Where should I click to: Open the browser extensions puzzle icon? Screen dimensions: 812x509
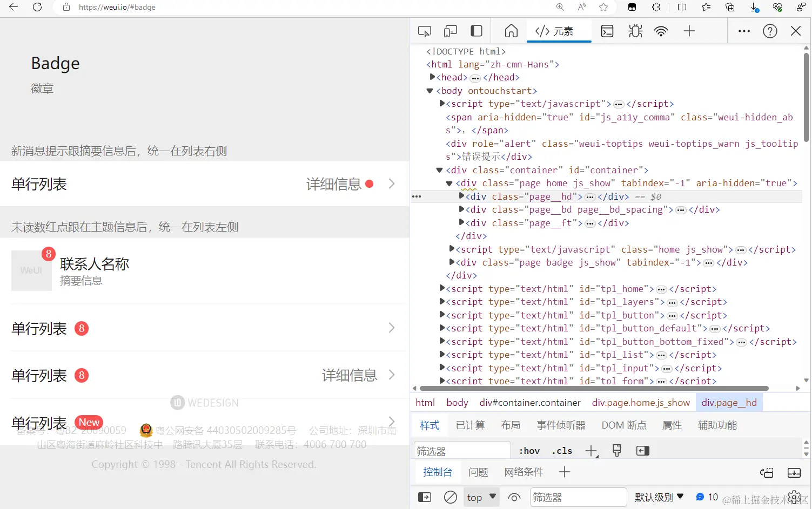point(656,7)
